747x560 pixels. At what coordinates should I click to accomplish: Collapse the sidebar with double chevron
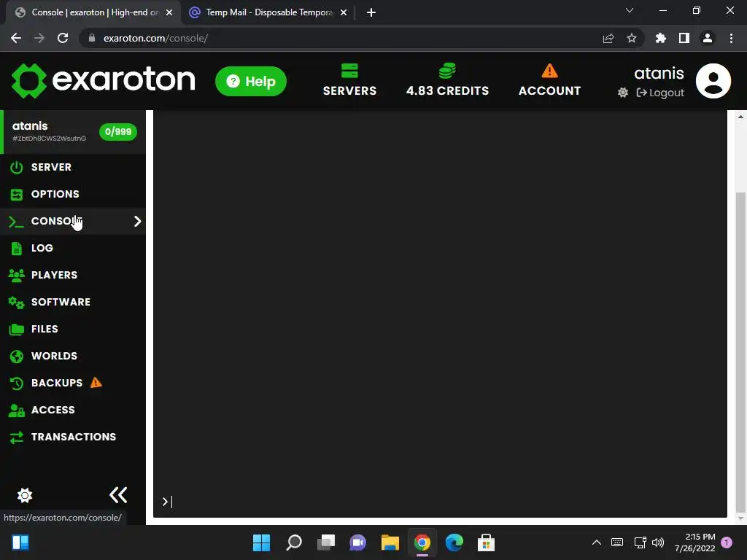tap(118, 495)
